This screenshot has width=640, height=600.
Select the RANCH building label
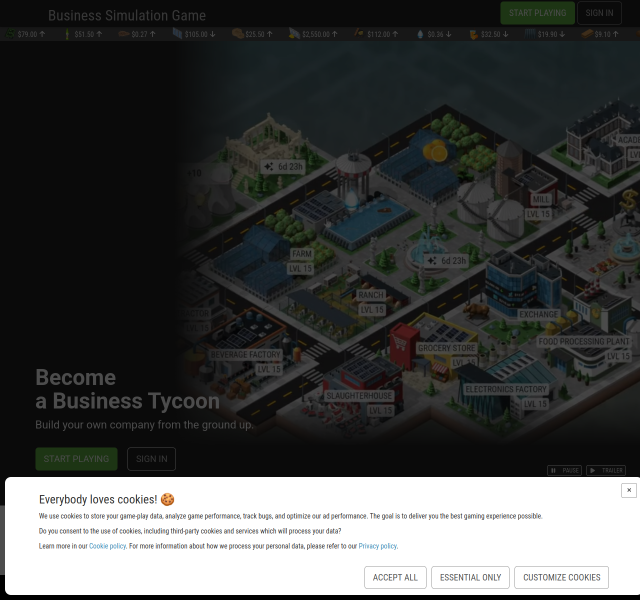tap(371, 295)
